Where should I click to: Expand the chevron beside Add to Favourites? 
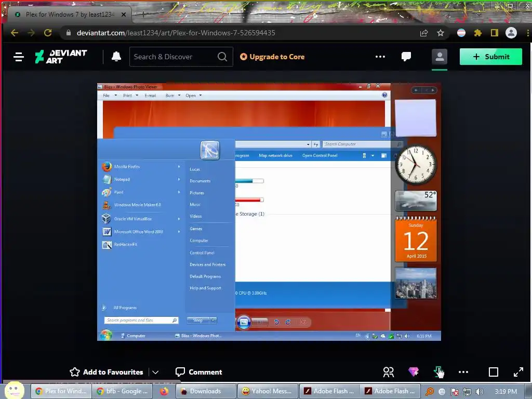click(155, 372)
